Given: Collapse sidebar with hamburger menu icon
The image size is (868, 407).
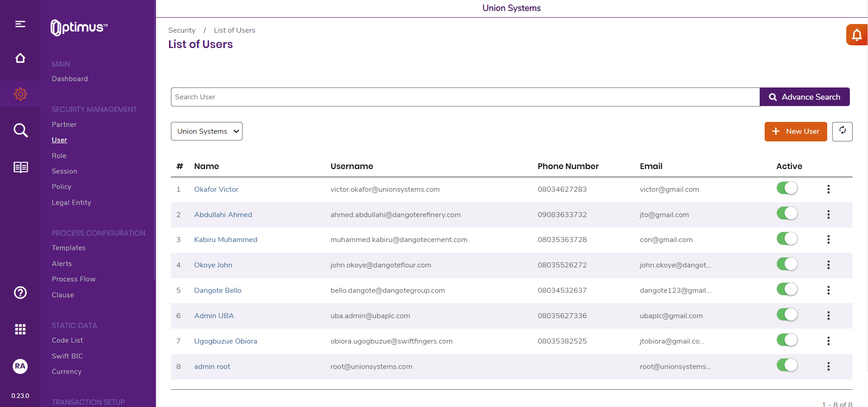Looking at the screenshot, I should pyautogui.click(x=20, y=24).
